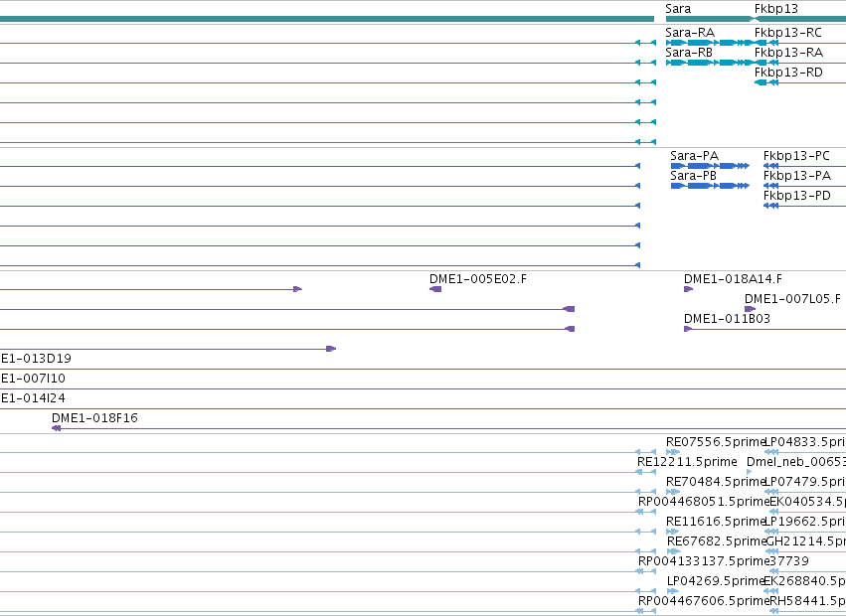Click the glyph under RE70484.5prime
This screenshot has height=616, width=846.
[x=673, y=492]
